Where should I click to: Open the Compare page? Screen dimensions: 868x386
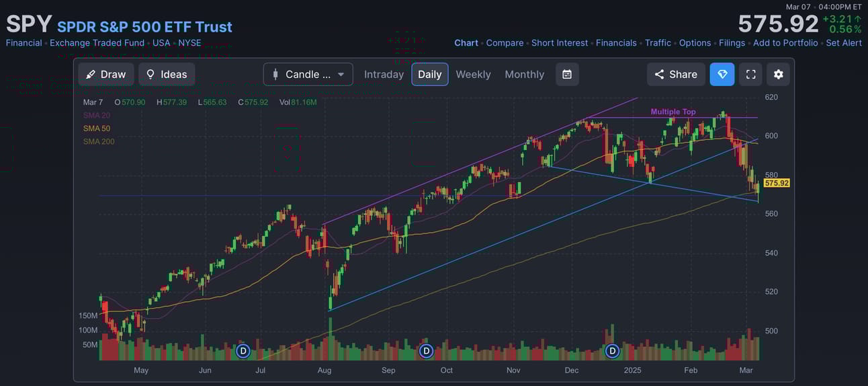[x=505, y=42]
